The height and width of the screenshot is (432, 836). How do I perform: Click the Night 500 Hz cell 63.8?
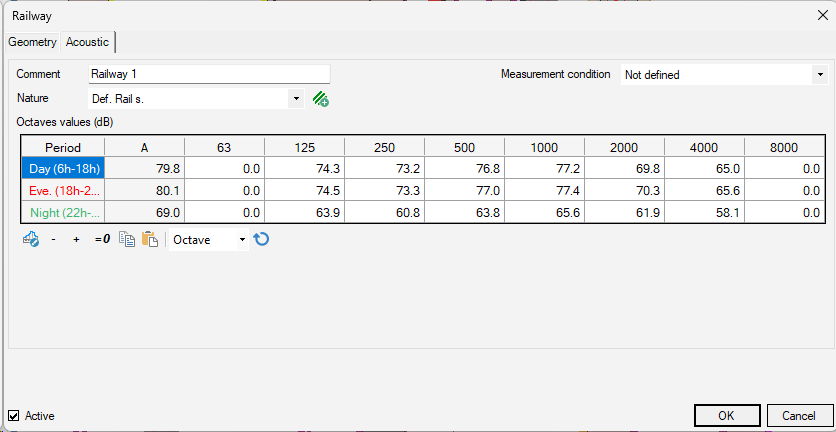464,213
